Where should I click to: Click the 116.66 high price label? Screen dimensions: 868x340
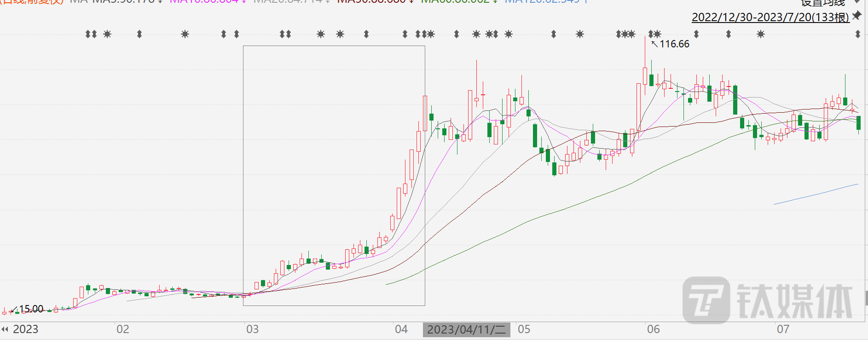[674, 44]
